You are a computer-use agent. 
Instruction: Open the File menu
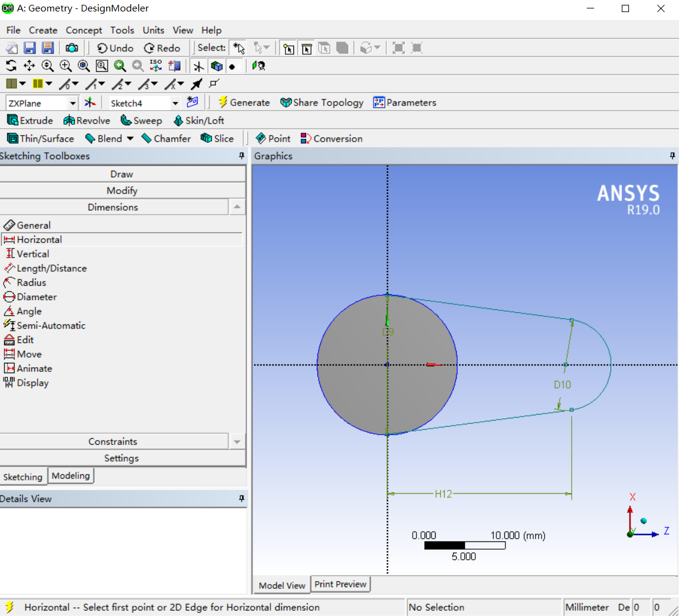point(13,30)
